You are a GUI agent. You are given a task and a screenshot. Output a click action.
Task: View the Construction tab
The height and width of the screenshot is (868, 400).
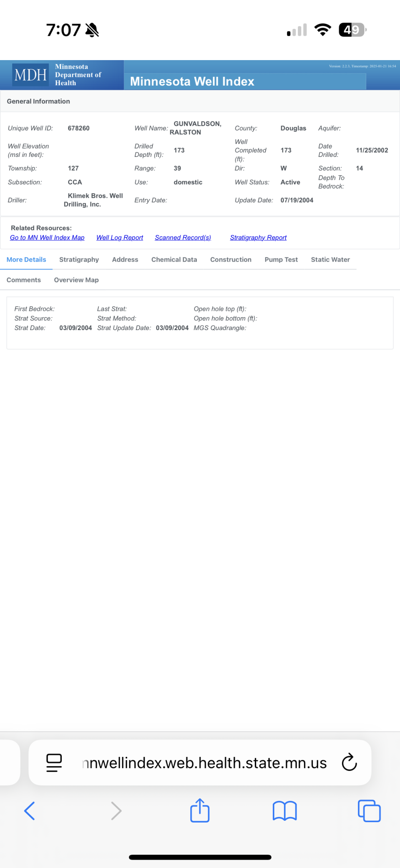[x=231, y=260]
